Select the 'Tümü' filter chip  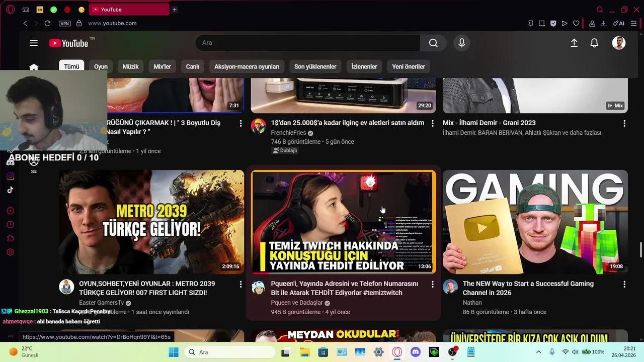pos(71,66)
